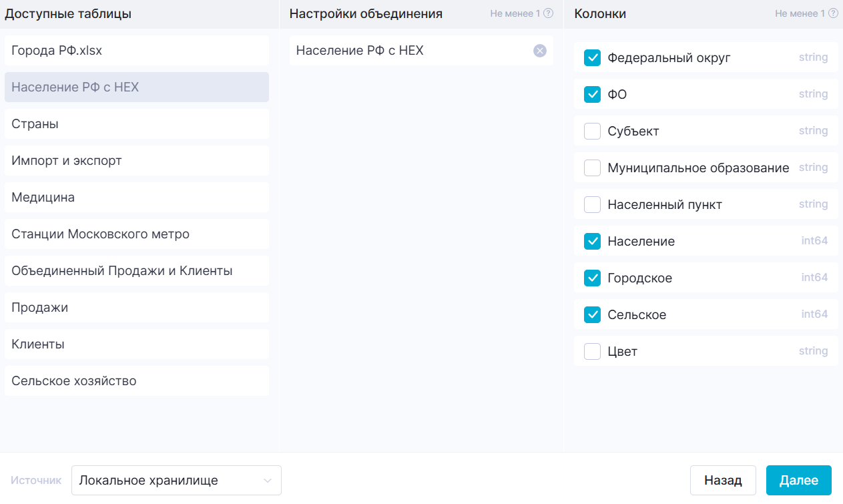Select Сельское хозяйство from available tables
The image size is (843, 504).
coord(136,381)
